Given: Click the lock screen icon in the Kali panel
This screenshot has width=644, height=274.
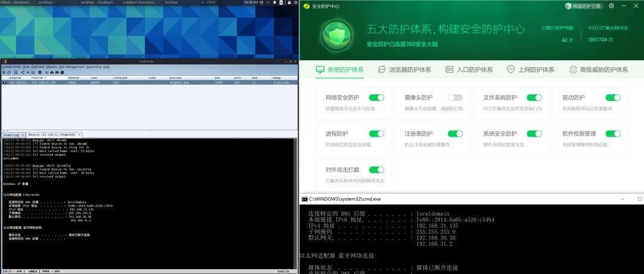Looking at the screenshot, I should tap(289, 2).
